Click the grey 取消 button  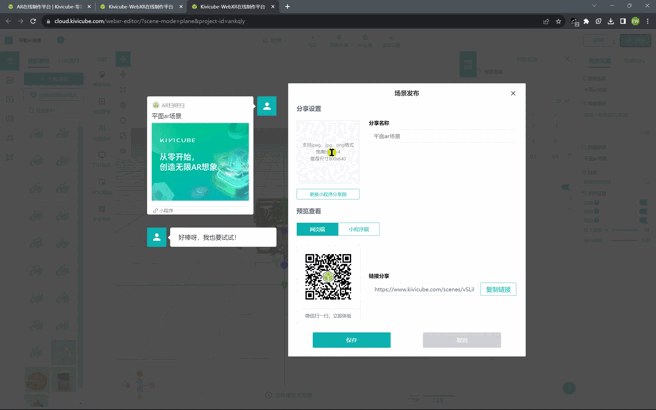tap(461, 340)
